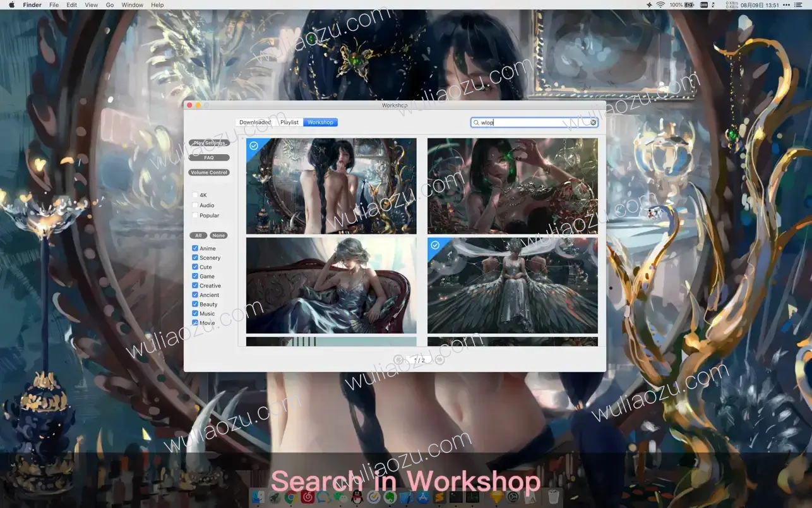
Task: Select the Workshop tab
Action: tap(320, 123)
